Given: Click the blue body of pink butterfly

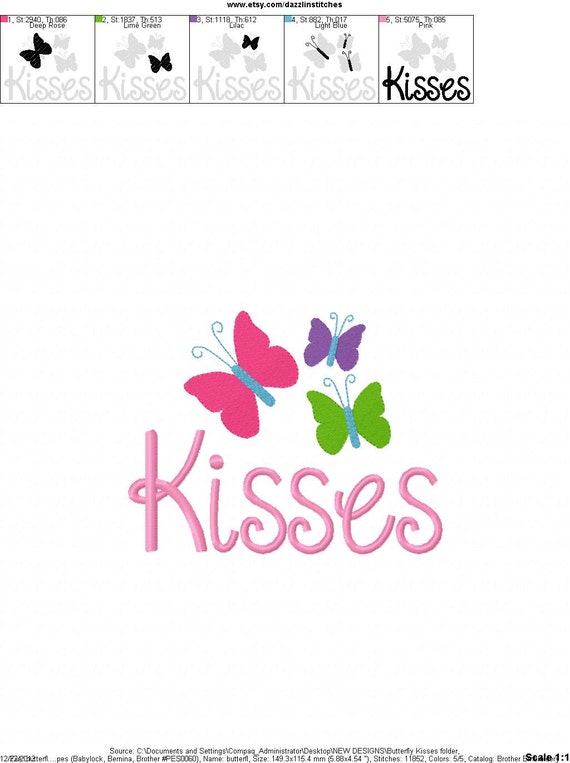Looking at the screenshot, I should [253, 385].
